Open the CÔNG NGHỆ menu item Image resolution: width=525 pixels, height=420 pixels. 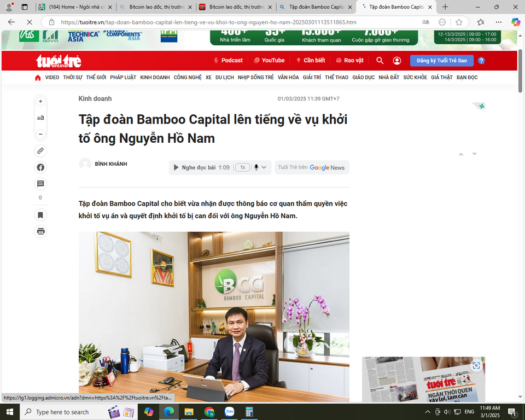coord(188,78)
